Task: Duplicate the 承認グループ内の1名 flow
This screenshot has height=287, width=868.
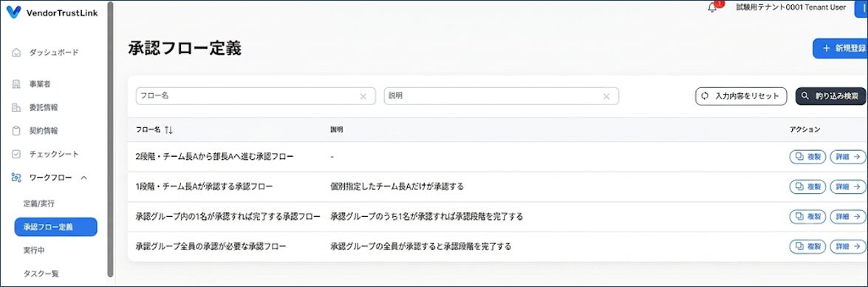Action: (x=807, y=216)
